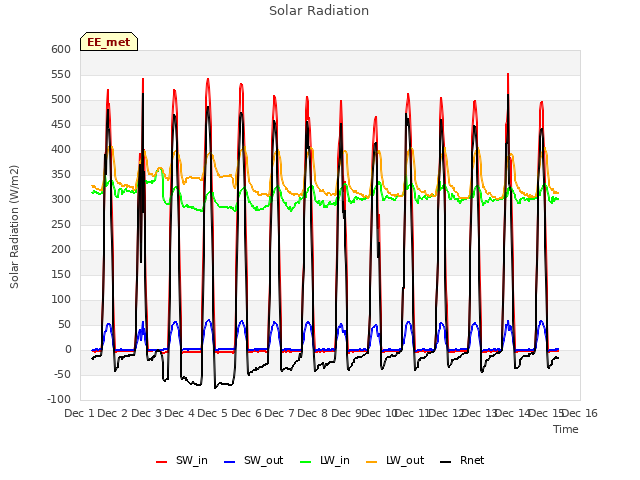
Task: Click the Time x-axis label
Action: [x=566, y=429]
